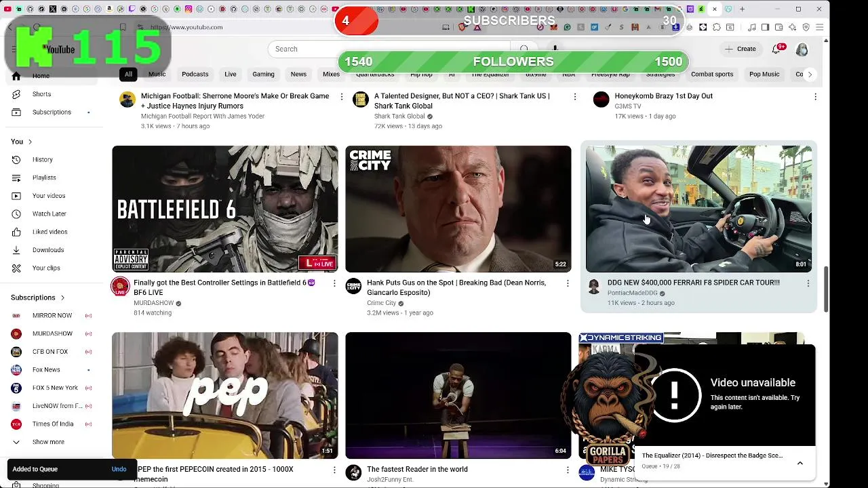Viewport: 868px width, 488px height.
Task: Open Shorts in the sidebar
Action: (x=41, y=94)
